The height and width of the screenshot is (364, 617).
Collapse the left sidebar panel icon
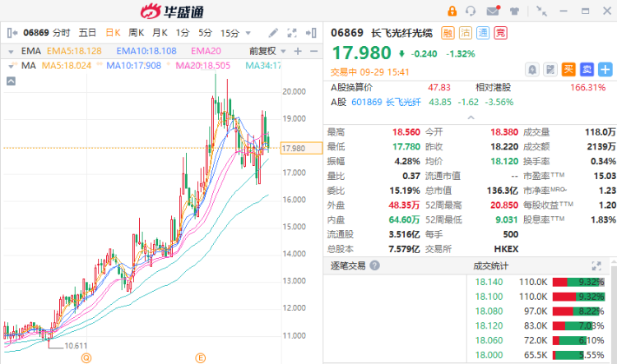pos(12,33)
